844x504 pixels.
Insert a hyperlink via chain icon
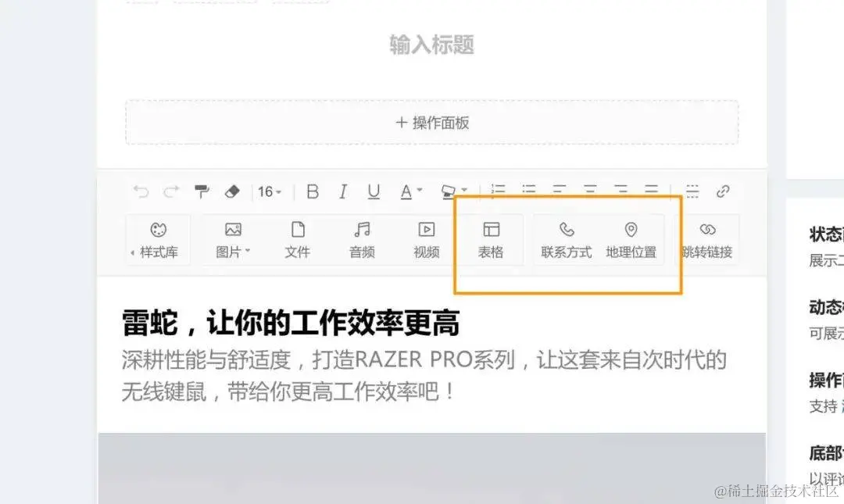point(723,191)
